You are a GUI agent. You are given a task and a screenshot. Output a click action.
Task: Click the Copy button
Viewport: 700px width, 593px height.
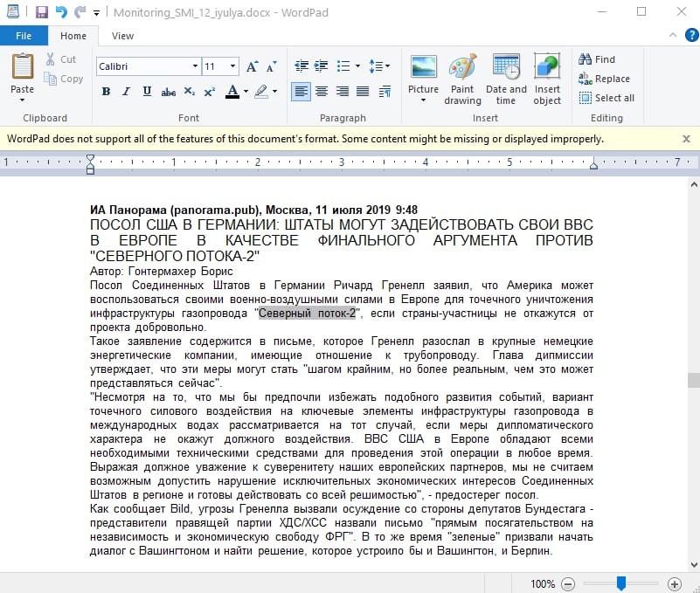coord(64,79)
